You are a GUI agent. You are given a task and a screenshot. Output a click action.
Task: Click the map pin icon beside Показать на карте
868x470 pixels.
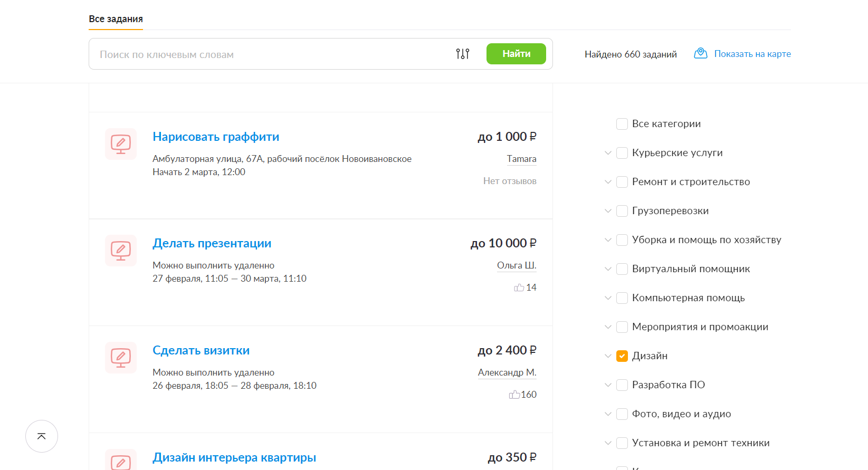701,53
